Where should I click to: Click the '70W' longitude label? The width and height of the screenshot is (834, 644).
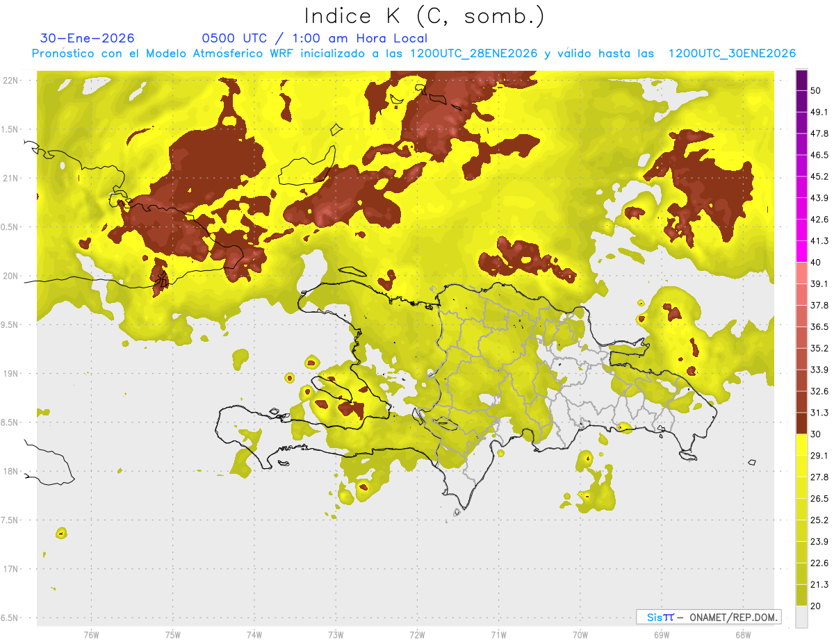(x=580, y=635)
